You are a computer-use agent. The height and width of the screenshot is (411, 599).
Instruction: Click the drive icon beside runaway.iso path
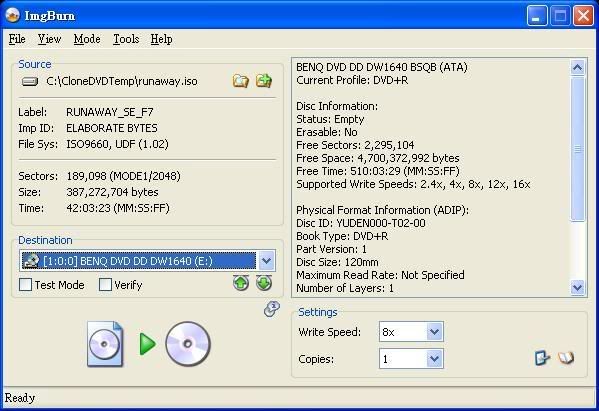(x=30, y=81)
